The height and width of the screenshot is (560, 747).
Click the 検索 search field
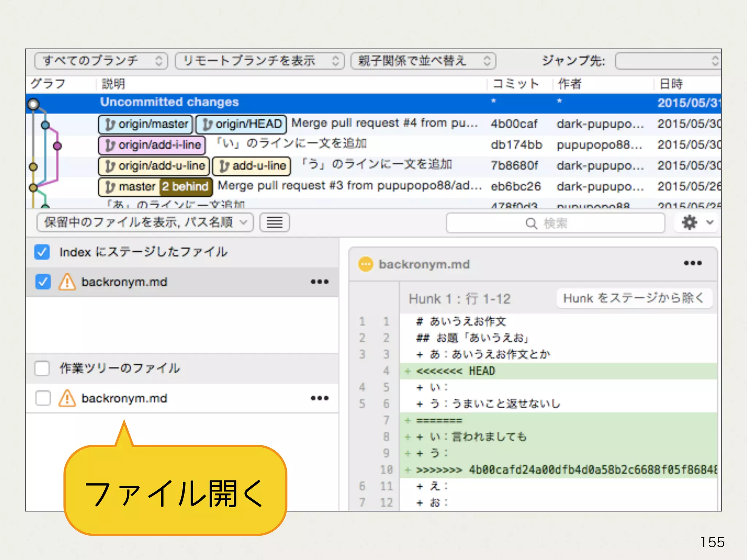click(x=555, y=223)
